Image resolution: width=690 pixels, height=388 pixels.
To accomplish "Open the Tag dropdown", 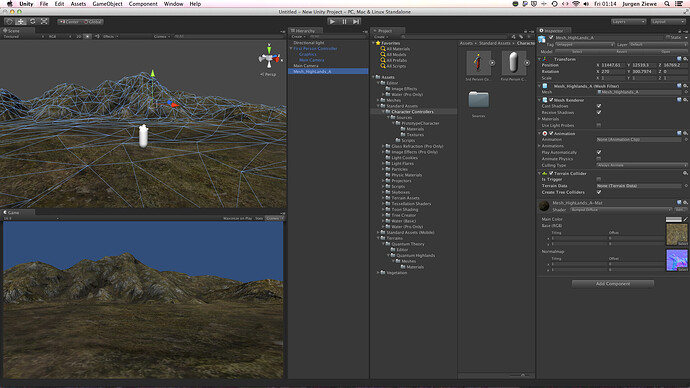I will pyautogui.click(x=585, y=44).
